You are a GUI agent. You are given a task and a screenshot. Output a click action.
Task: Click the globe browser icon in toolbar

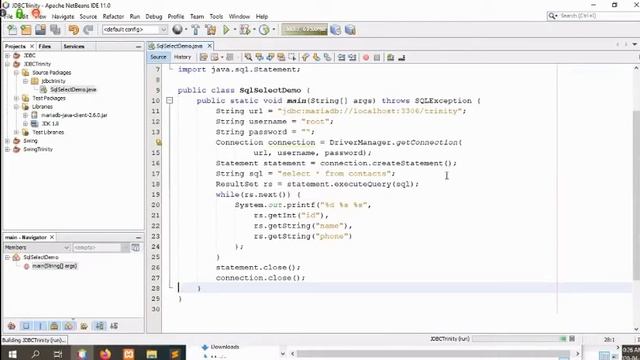pyautogui.click(x=177, y=30)
